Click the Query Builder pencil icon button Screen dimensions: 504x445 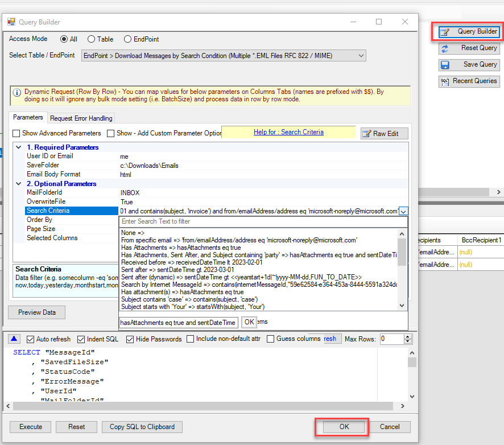(x=469, y=31)
